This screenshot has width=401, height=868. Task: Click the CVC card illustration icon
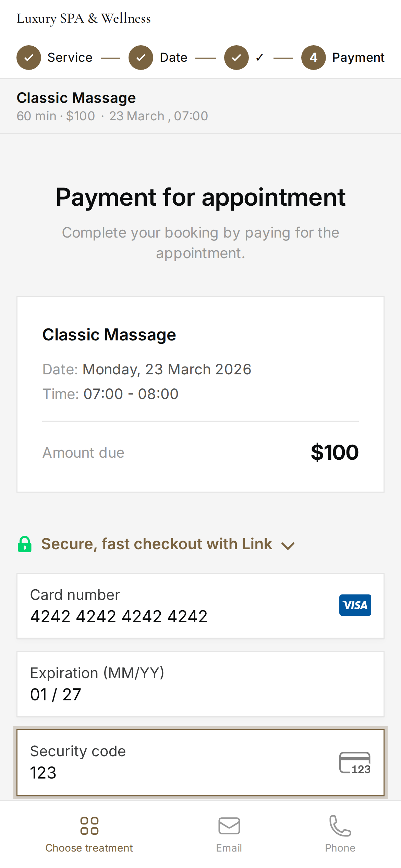tap(355, 763)
